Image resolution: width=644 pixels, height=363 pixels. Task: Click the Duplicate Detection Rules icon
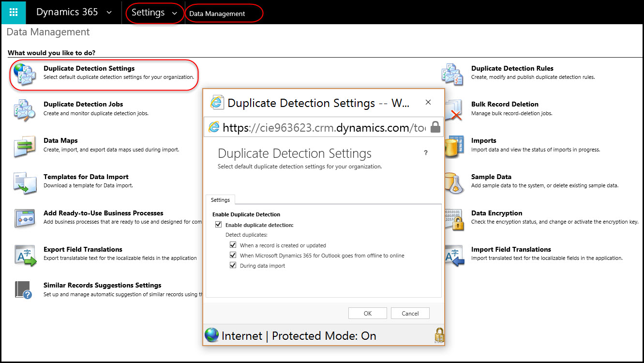(x=452, y=74)
